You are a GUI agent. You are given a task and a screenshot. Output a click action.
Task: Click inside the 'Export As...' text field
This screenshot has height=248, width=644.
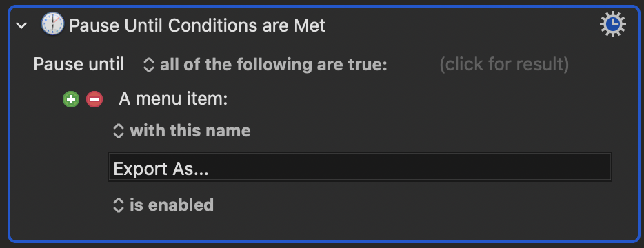(x=360, y=167)
